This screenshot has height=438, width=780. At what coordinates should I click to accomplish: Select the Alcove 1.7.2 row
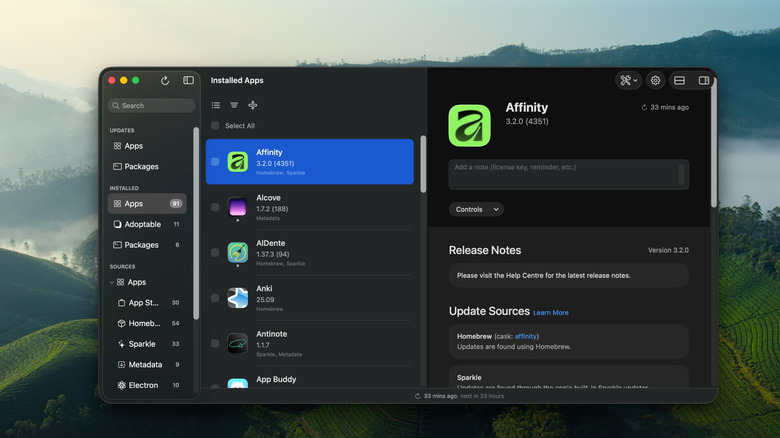pyautogui.click(x=310, y=208)
